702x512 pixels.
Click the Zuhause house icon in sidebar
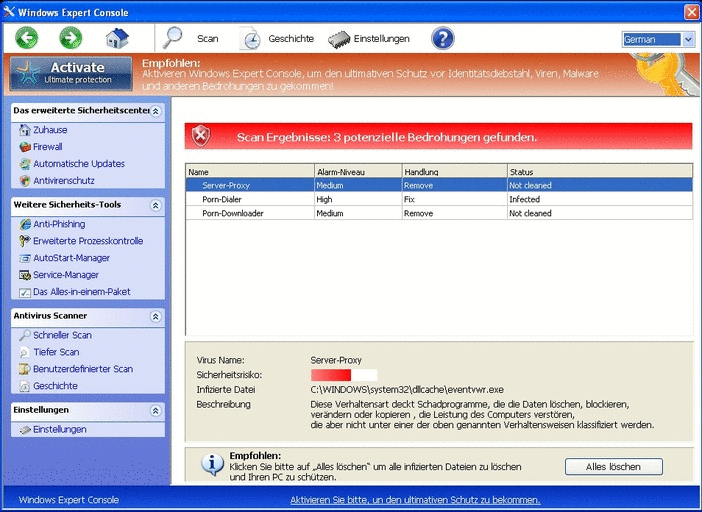[x=25, y=130]
